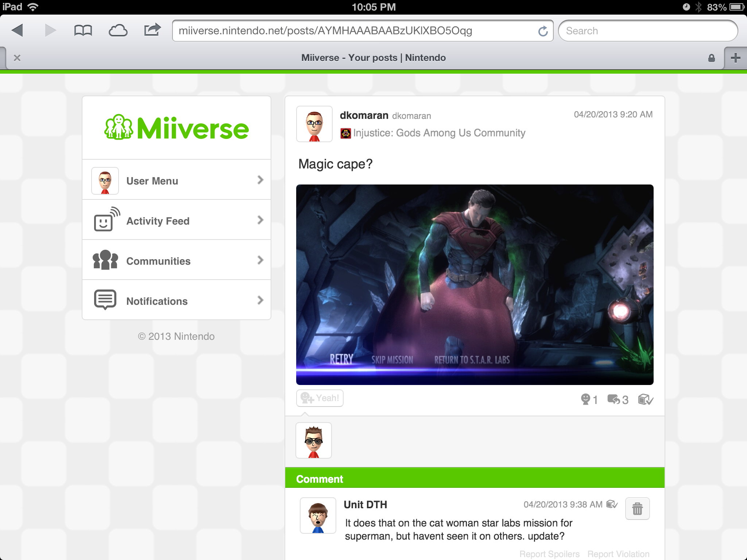This screenshot has height=560, width=747.
Task: Delete Unit DTH's comment with trash icon
Action: pyautogui.click(x=637, y=509)
